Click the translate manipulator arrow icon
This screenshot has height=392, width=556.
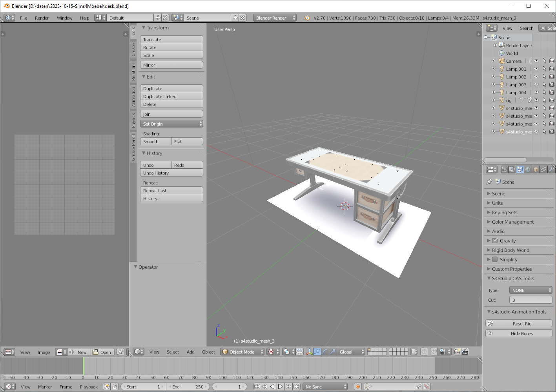[317, 352]
